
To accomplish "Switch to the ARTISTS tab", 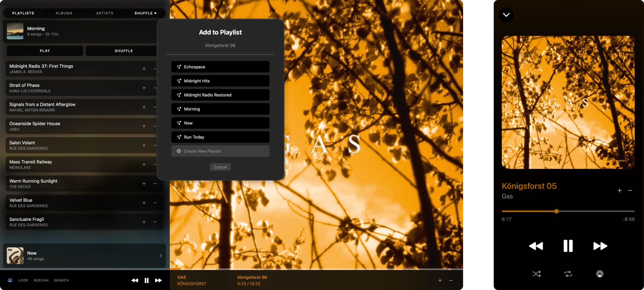I will pyautogui.click(x=105, y=13).
